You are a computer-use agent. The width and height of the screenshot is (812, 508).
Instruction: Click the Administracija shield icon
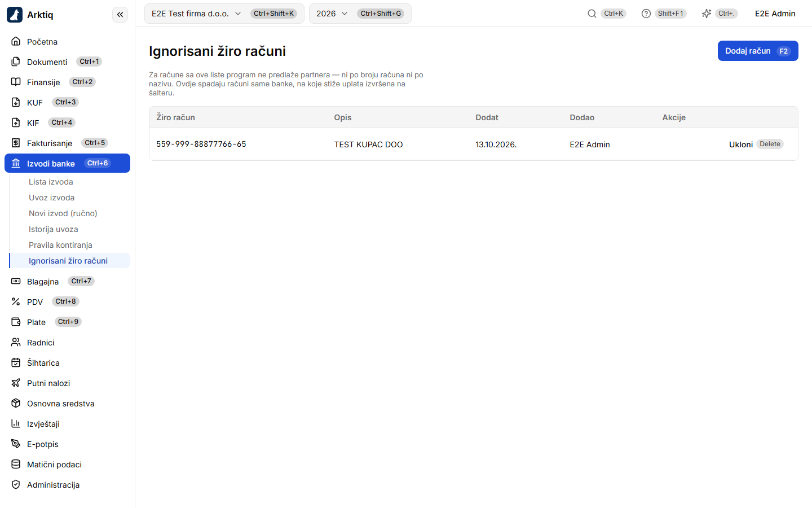pos(16,484)
